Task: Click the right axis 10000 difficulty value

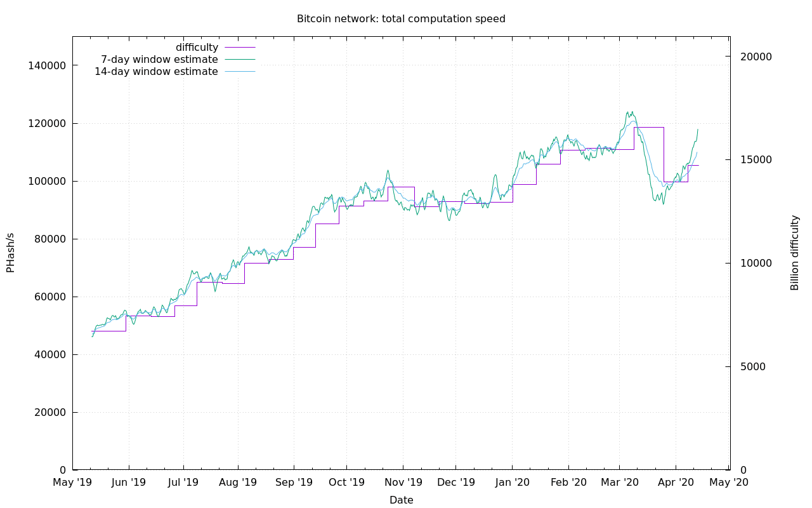Action: pyautogui.click(x=755, y=263)
